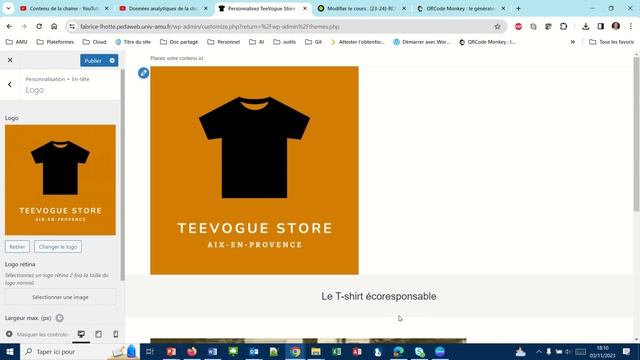
Task: Open the Attester l'obtentio... bookmark
Action: click(358, 42)
